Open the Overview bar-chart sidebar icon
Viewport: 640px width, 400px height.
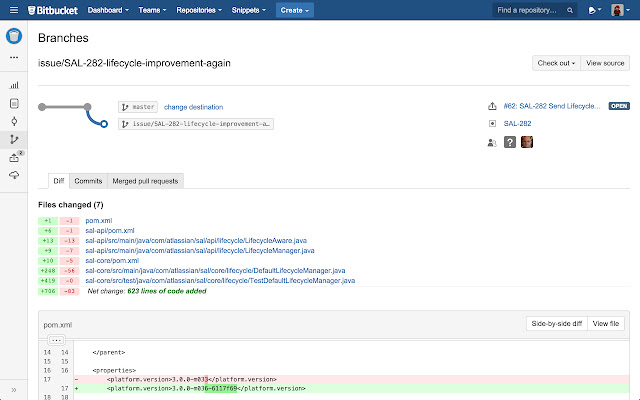[14, 86]
